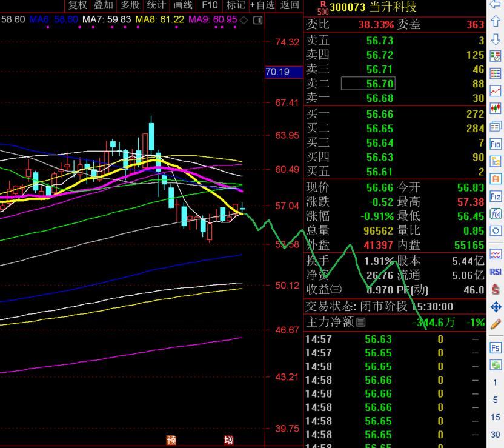Select the 5-minute period
This screenshot has height=448, width=504.
pos(495,400)
